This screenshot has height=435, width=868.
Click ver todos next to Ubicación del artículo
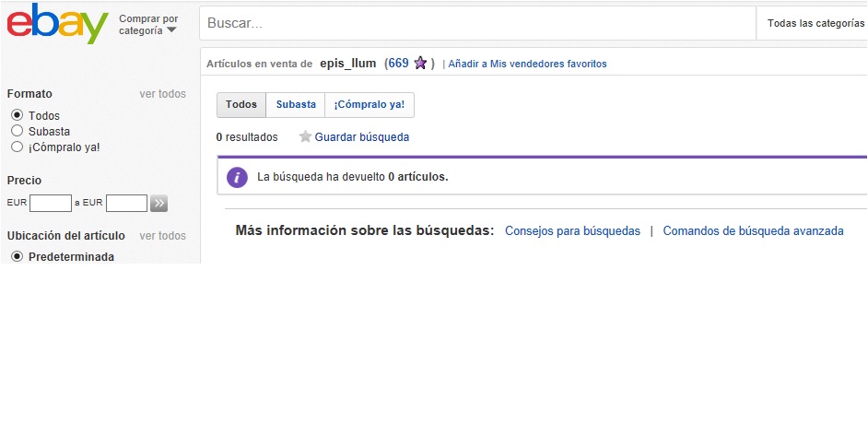(x=163, y=236)
